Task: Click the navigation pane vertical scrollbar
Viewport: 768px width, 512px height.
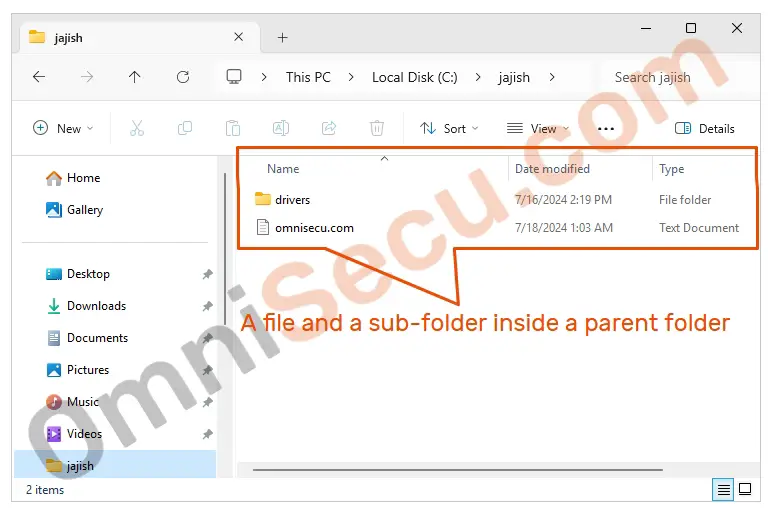Action: click(x=225, y=248)
